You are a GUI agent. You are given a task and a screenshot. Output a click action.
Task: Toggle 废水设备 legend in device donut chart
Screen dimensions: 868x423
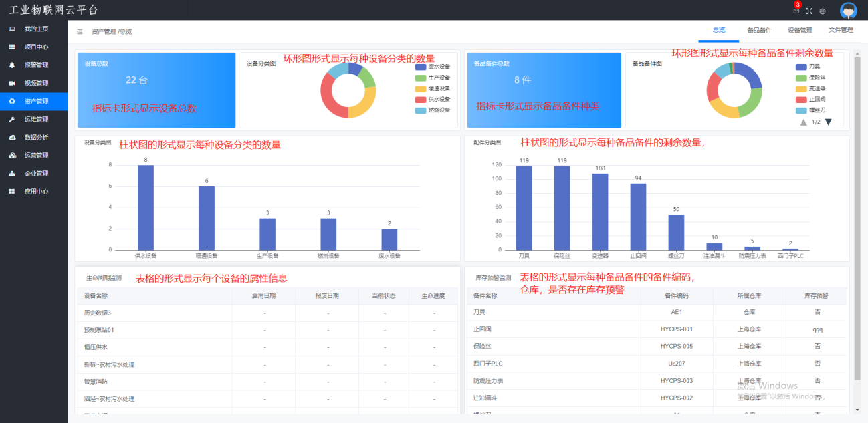tap(432, 67)
